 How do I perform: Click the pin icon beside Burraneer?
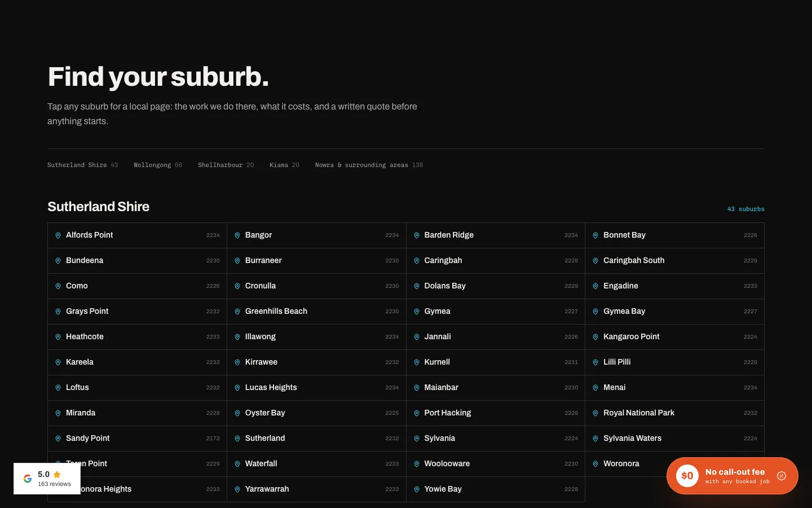237,261
